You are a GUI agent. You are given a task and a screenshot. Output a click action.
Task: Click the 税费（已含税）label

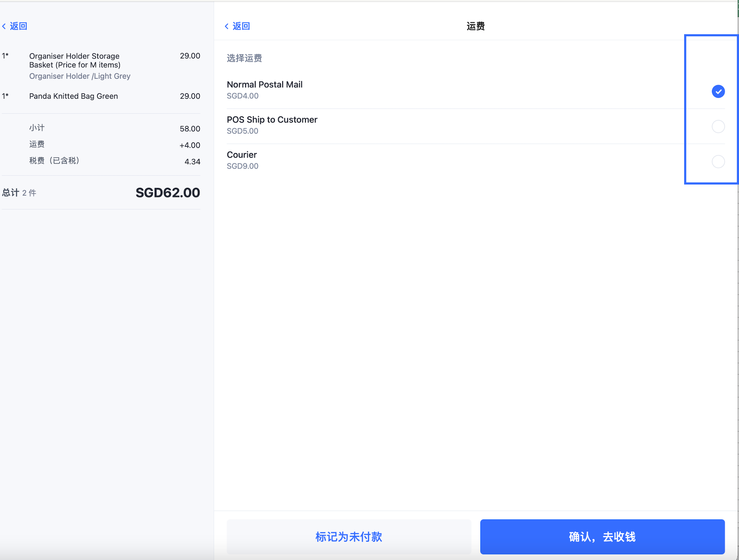pyautogui.click(x=55, y=161)
